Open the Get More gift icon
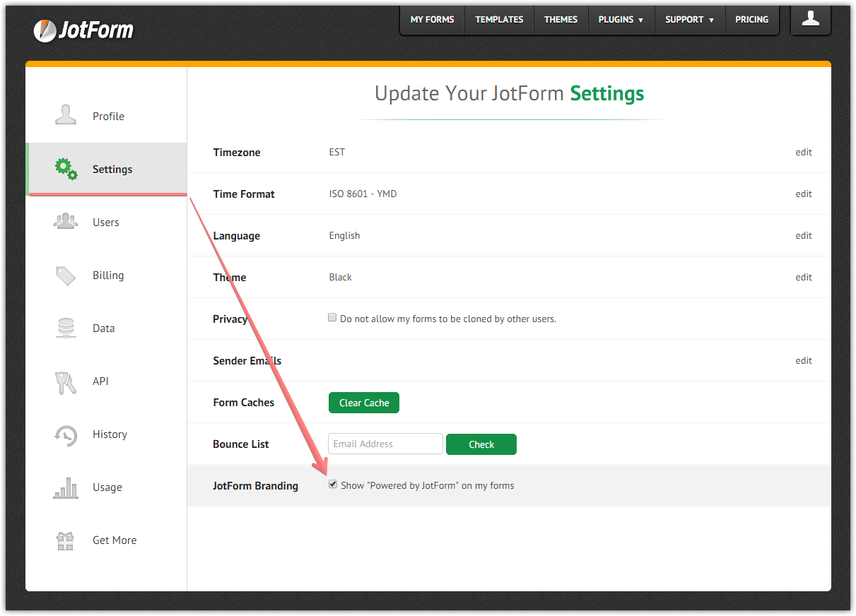856x616 pixels. click(65, 540)
